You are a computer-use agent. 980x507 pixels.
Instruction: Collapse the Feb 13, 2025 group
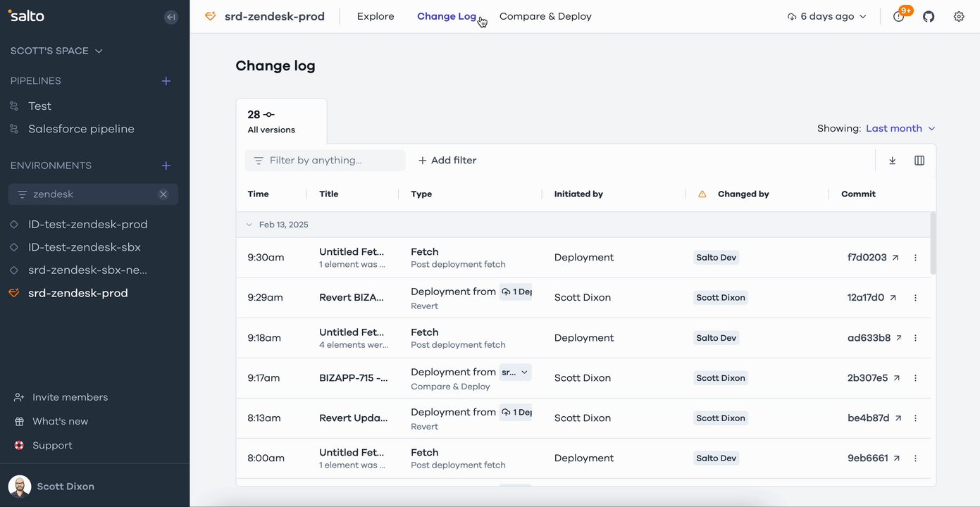(249, 225)
